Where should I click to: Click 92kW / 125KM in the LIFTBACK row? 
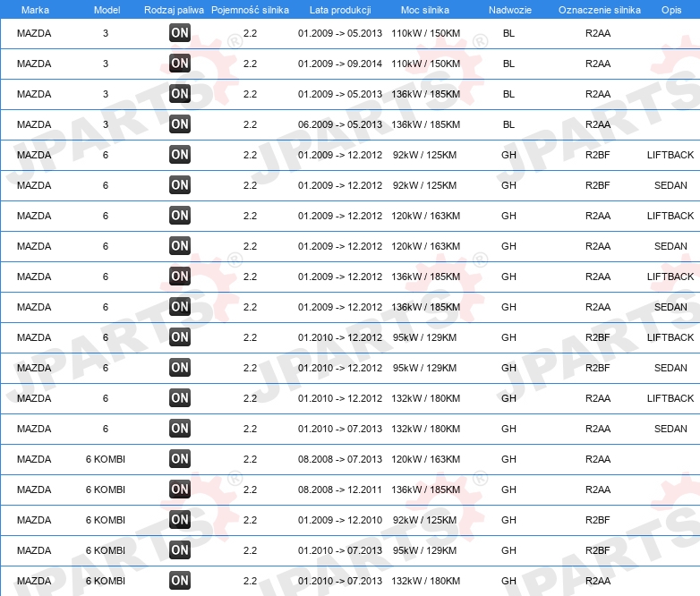tap(424, 155)
